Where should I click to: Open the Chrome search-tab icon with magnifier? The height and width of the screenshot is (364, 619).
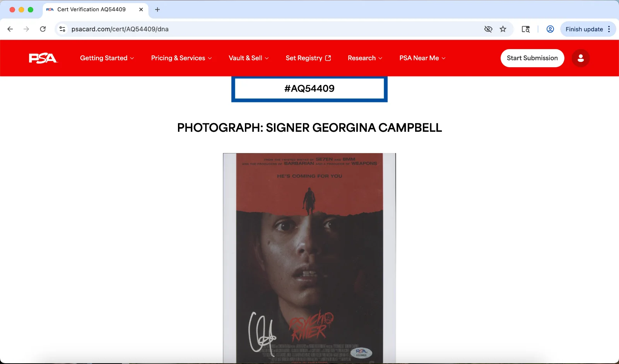(525, 29)
